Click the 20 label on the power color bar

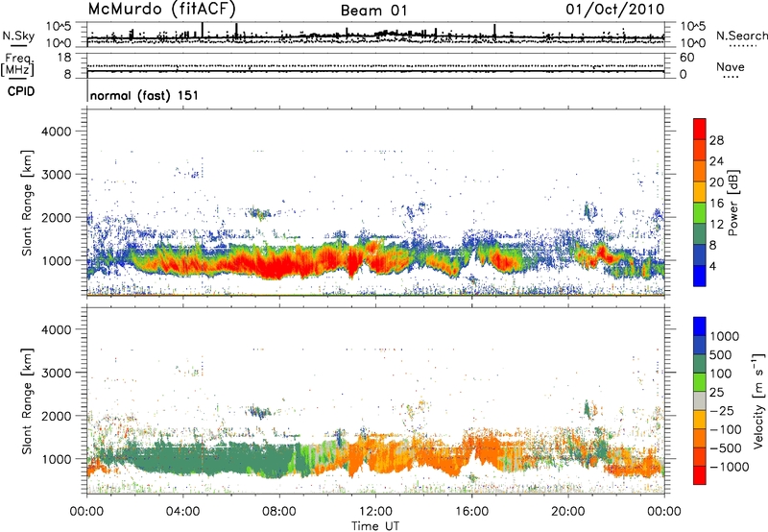click(716, 182)
